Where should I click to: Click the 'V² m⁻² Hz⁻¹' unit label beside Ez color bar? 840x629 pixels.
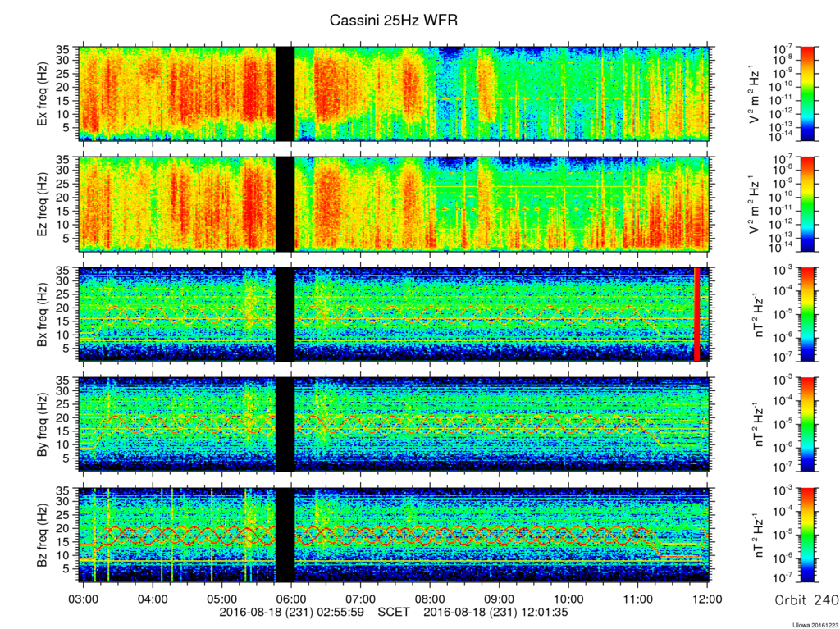755,204
